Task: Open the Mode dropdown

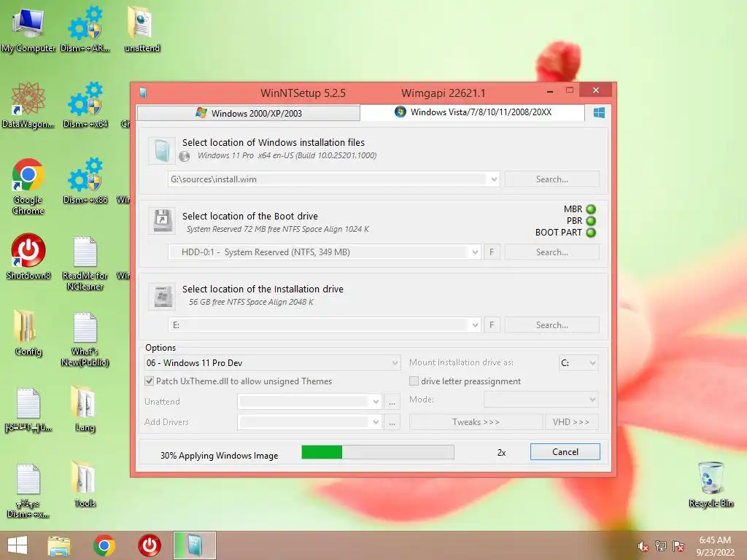Action: [x=541, y=400]
